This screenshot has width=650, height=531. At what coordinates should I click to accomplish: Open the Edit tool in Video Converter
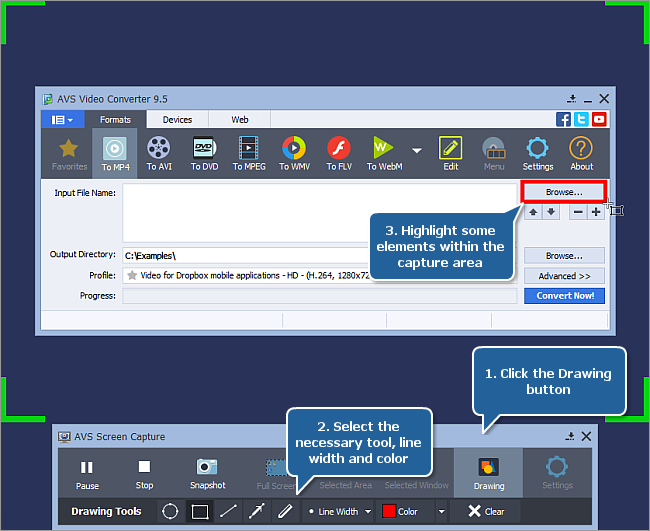click(x=451, y=153)
